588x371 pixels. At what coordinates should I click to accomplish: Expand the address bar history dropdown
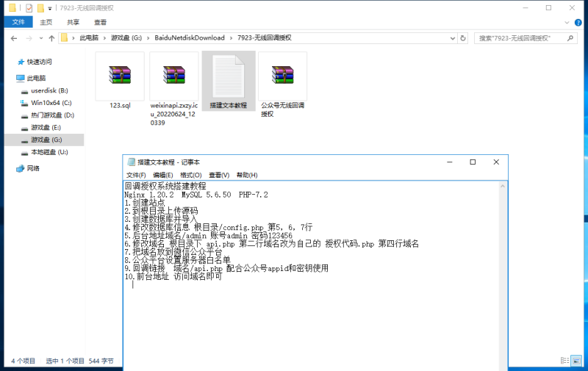453,38
